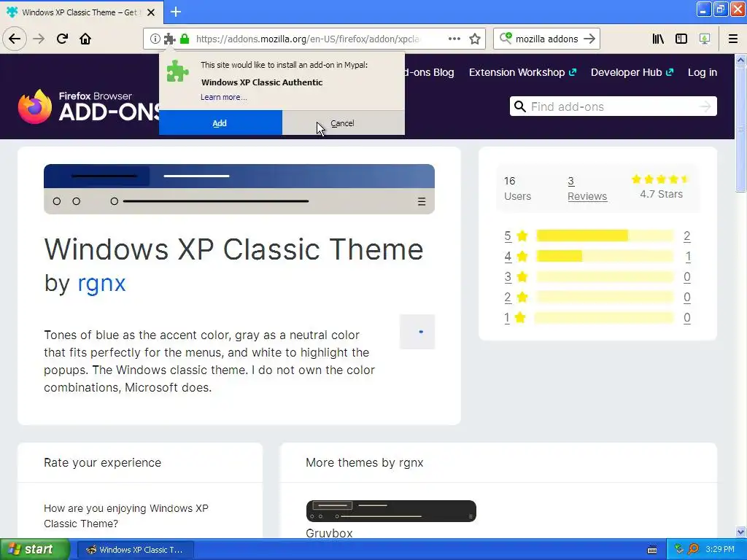Click the Gruvbox theme name
This screenshot has height=560, width=747.
tap(329, 533)
